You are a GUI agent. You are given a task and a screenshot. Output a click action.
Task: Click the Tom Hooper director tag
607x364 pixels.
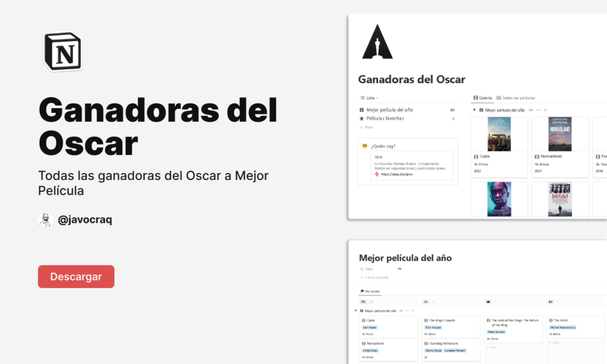433,327
